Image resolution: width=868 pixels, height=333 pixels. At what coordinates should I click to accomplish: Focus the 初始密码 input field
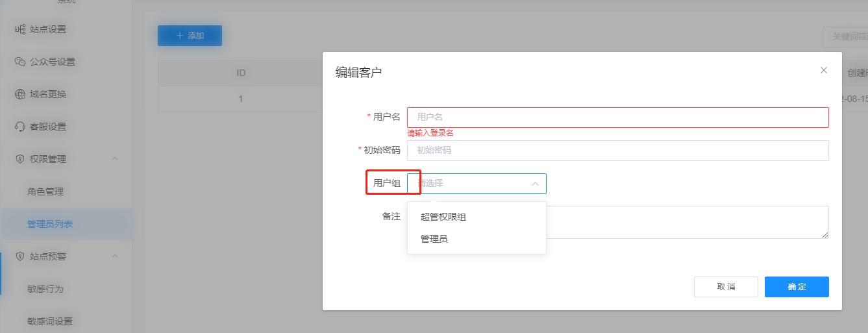(x=618, y=151)
